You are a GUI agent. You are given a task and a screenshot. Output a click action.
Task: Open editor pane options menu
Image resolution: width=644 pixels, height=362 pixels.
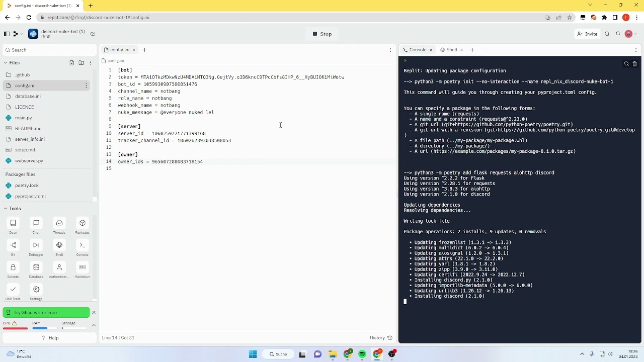tap(390, 50)
